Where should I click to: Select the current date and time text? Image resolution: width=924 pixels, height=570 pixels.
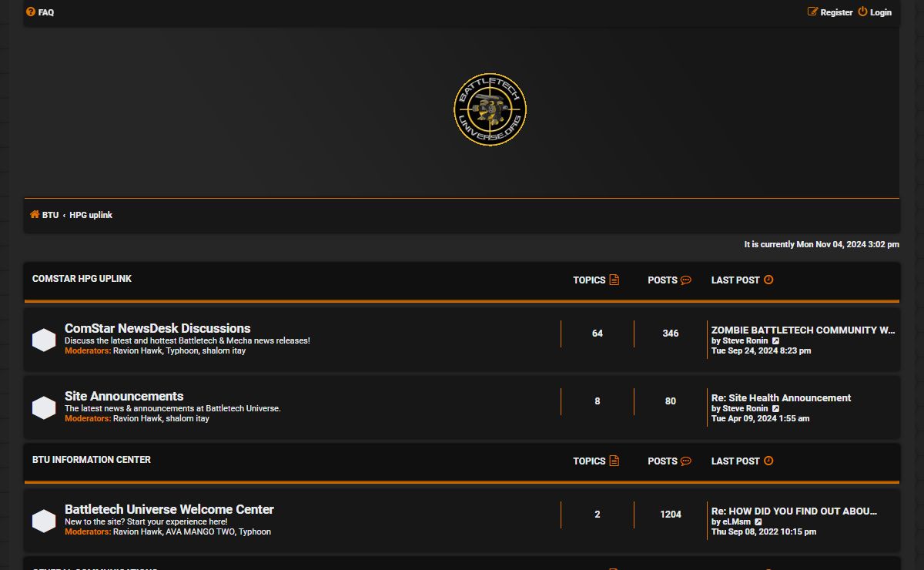[x=822, y=244]
